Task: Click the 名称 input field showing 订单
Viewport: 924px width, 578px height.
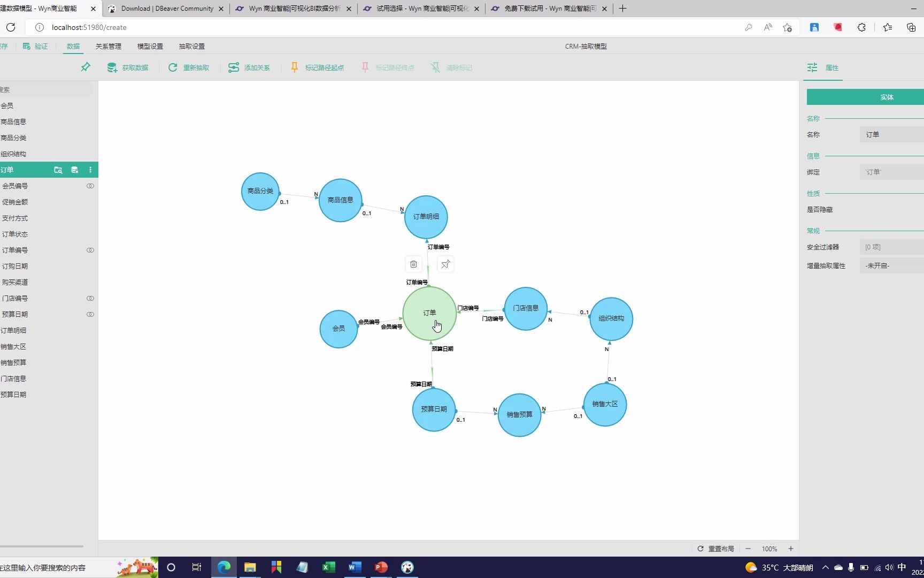Action: pyautogui.click(x=891, y=135)
